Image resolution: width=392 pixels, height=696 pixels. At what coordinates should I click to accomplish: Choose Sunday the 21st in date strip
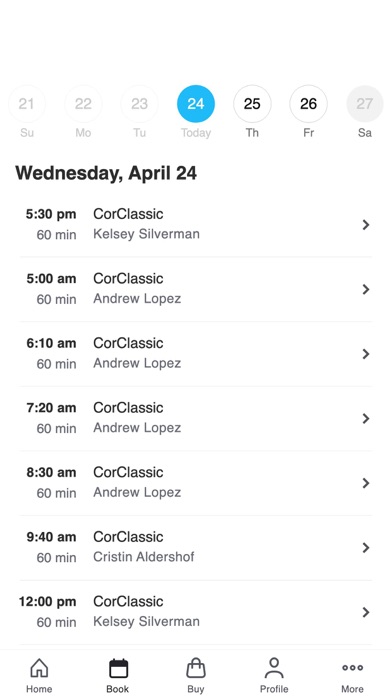tap(27, 104)
